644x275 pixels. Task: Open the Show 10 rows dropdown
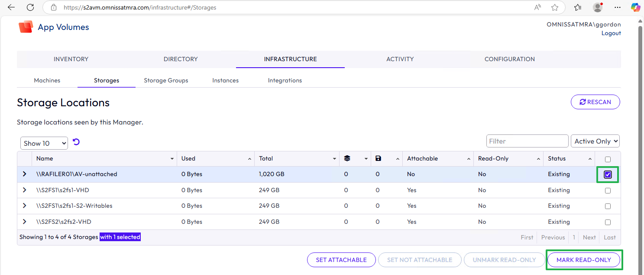[44, 143]
